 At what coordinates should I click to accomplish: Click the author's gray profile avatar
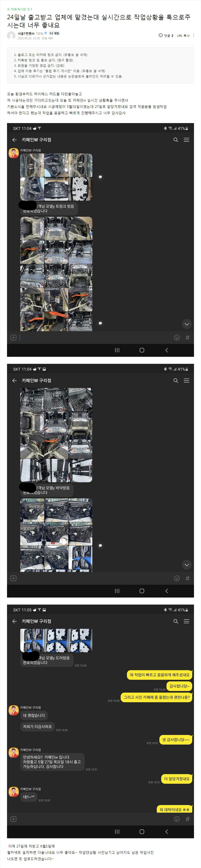11,35
